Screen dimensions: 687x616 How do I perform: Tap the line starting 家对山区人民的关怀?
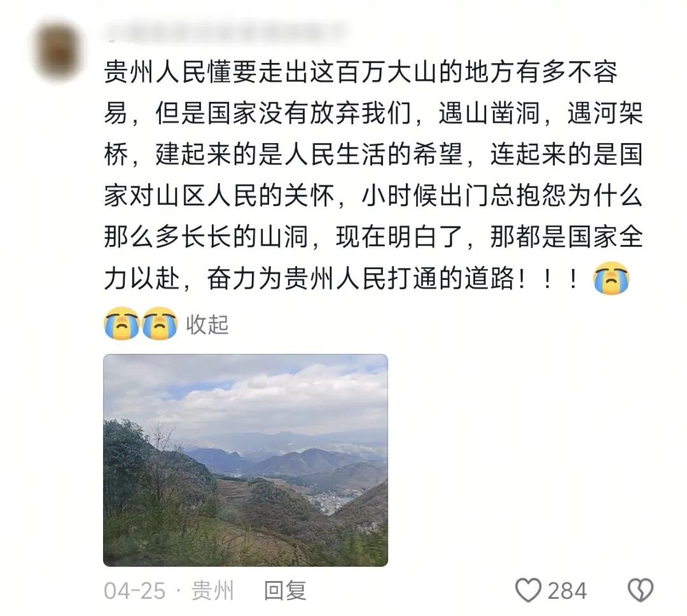tap(373, 196)
